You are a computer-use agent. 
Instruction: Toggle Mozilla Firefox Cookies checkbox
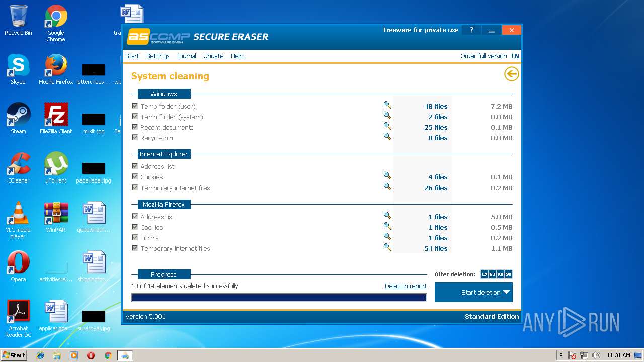[135, 227]
